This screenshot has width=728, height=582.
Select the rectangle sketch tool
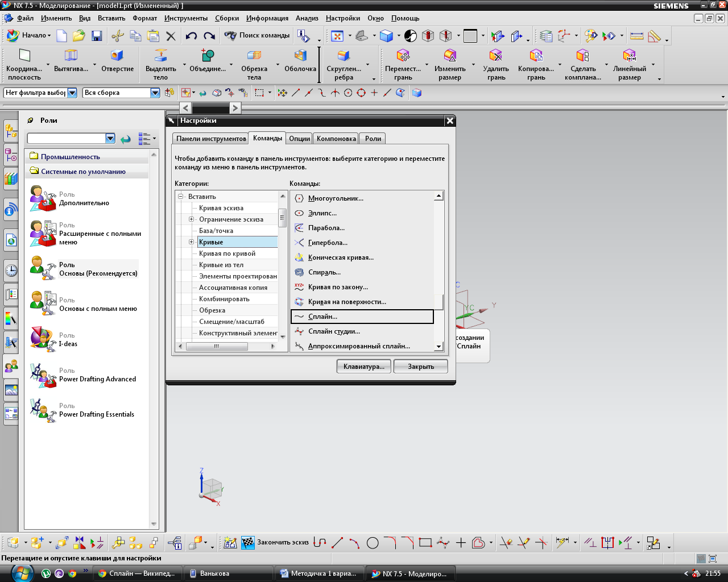425,543
